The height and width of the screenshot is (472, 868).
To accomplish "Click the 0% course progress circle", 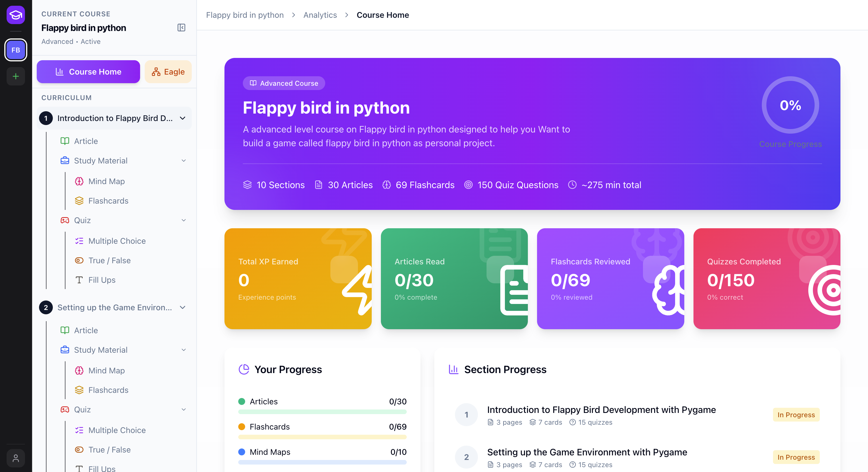I will click(x=790, y=105).
